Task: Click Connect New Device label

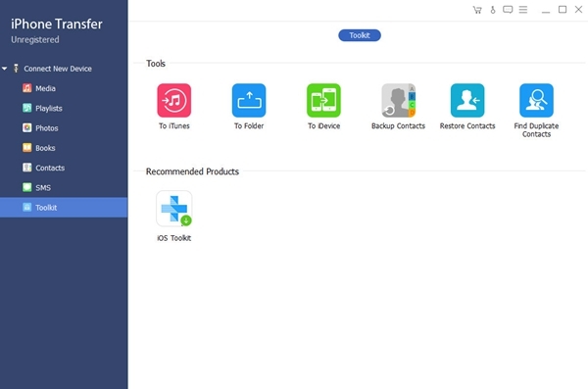Action: click(58, 69)
